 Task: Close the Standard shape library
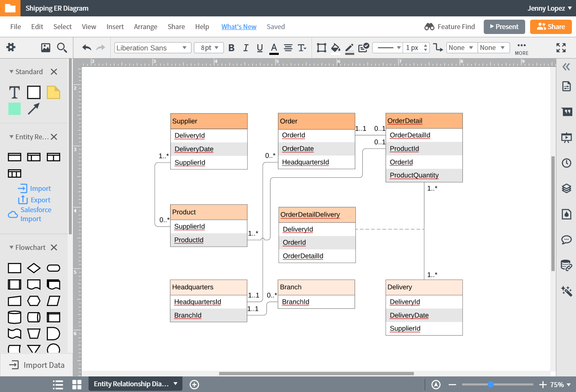54,72
